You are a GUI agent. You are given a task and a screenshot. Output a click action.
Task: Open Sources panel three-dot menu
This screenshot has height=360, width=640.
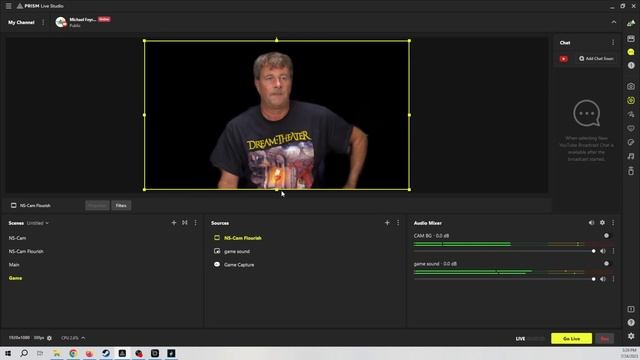[398, 223]
